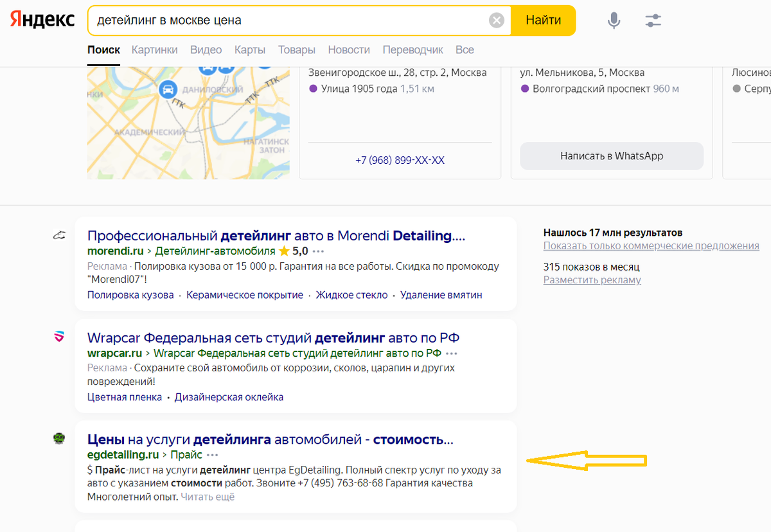
Task: Open the Yandex logo homepage
Action: pyautogui.click(x=42, y=20)
